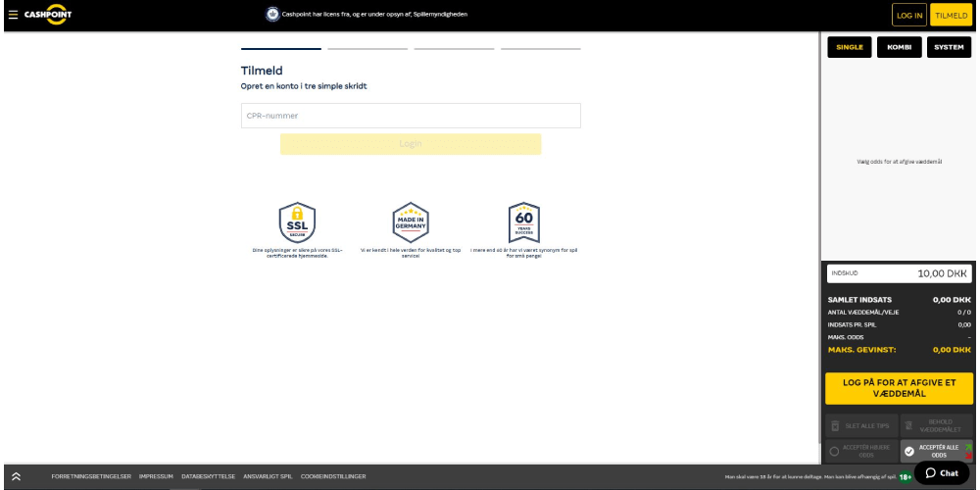This screenshot has width=980, height=490.
Task: Click the Cashpoint logo
Action: pos(48,15)
